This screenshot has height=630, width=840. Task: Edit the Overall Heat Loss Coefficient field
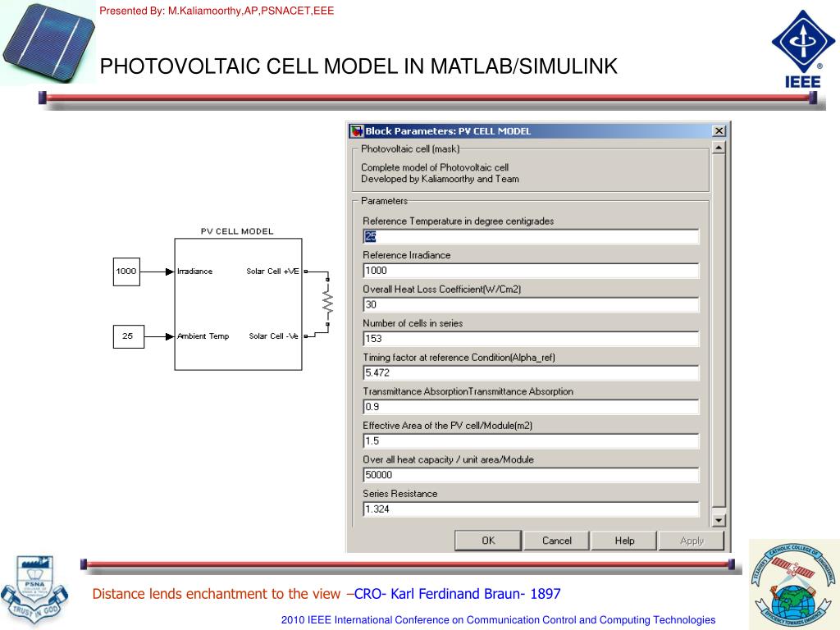pyautogui.click(x=531, y=304)
